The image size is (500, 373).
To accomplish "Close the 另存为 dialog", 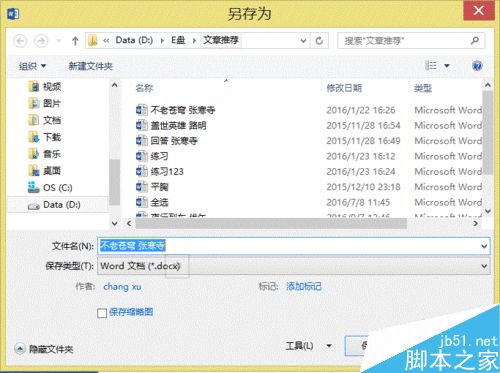I will tap(479, 11).
